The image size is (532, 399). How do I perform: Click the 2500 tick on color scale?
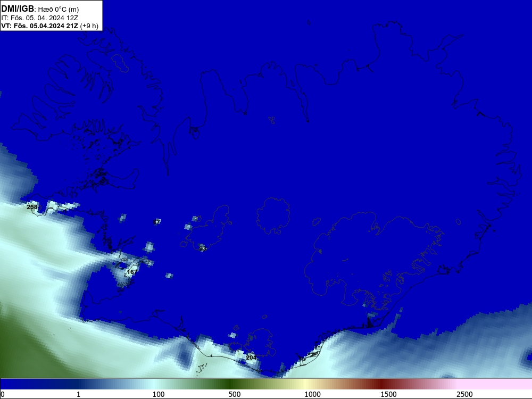(464, 394)
